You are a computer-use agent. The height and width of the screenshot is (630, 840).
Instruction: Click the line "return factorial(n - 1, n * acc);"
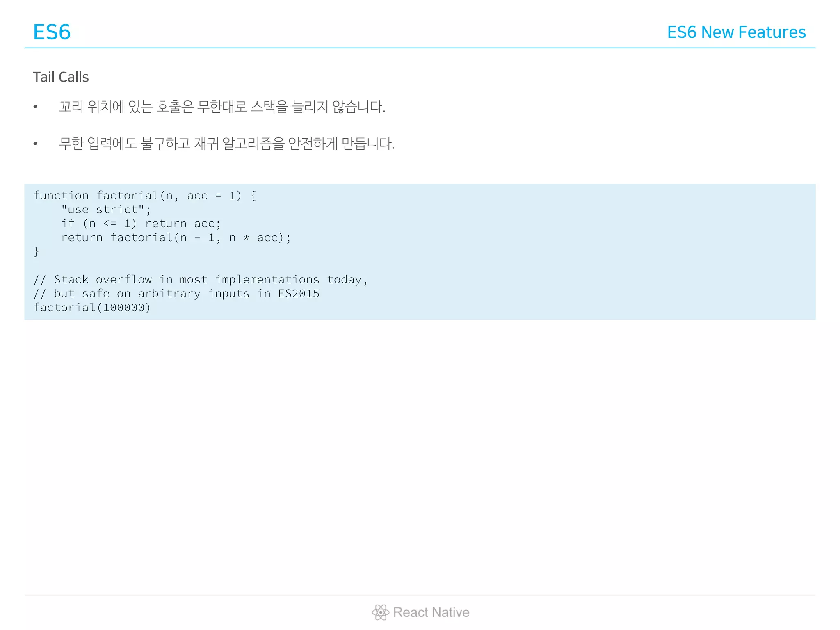(176, 237)
